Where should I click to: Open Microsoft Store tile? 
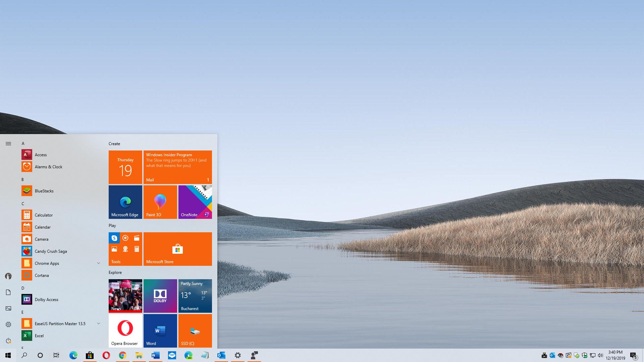177,248
